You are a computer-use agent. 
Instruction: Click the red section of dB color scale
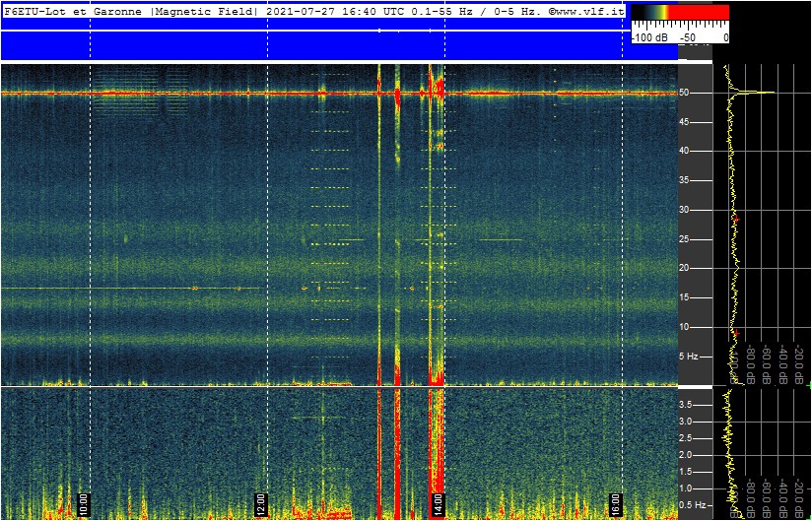coord(698,13)
